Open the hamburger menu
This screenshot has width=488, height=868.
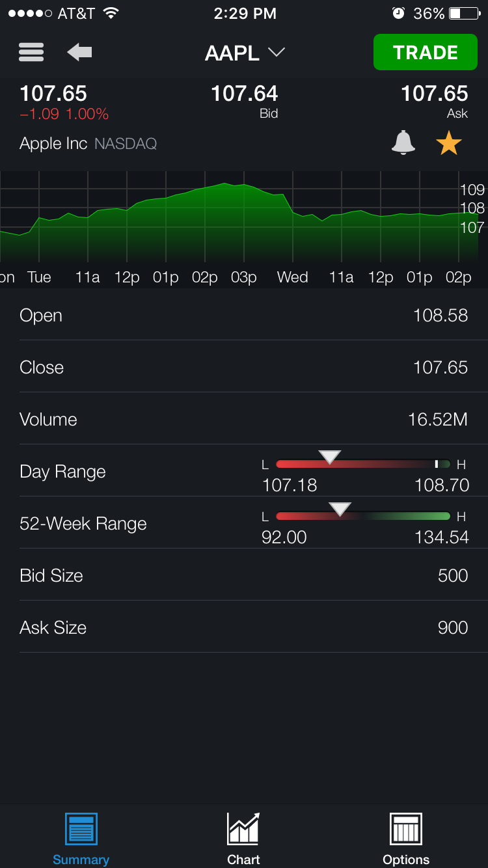(x=31, y=52)
